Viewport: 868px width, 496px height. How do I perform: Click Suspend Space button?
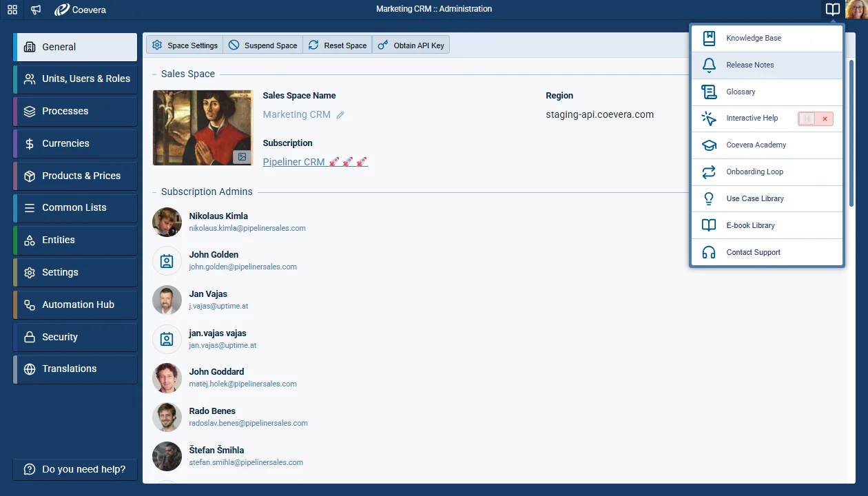[262, 45]
